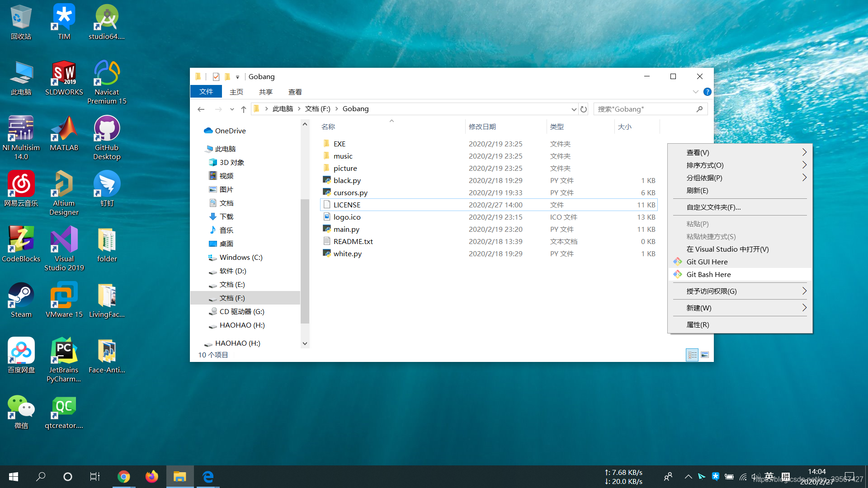Select the LICENSE file row
The height and width of the screenshot is (488, 868).
coord(489,205)
